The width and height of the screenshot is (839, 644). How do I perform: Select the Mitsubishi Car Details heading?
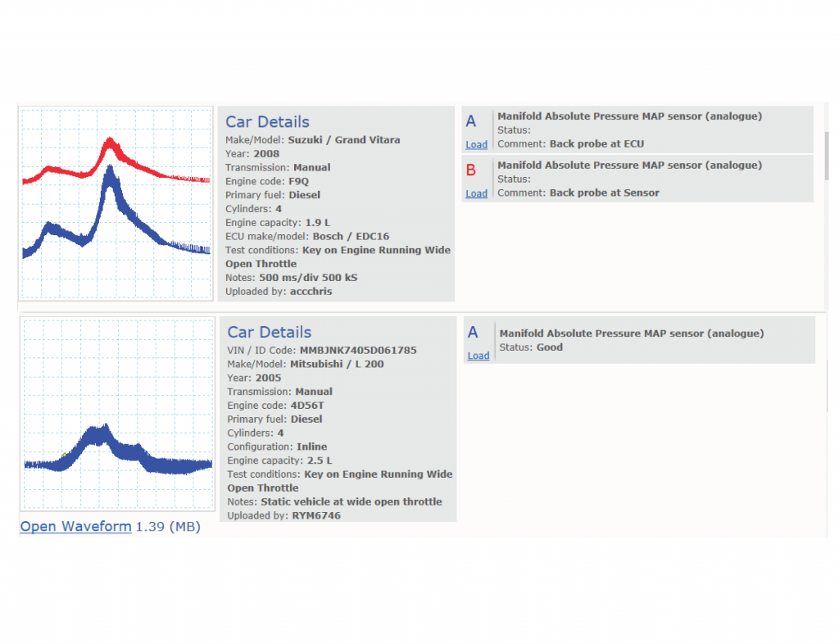click(269, 332)
